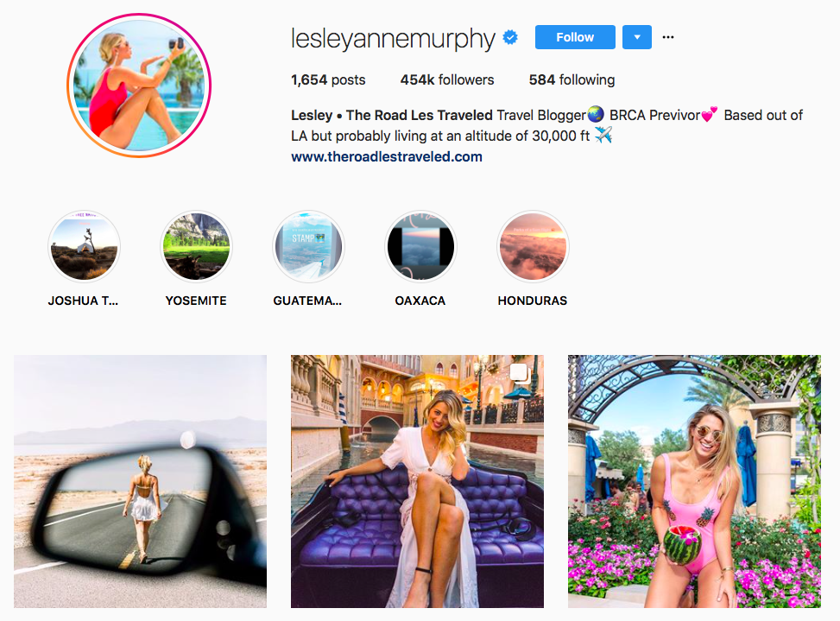
Task: Open the three-dot options menu
Action: pyautogui.click(x=668, y=37)
